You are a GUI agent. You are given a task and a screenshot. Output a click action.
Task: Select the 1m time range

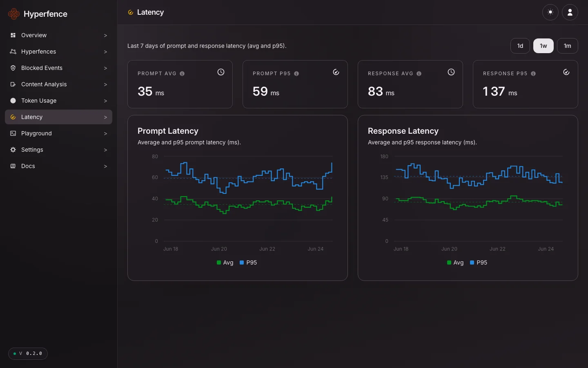click(x=568, y=46)
